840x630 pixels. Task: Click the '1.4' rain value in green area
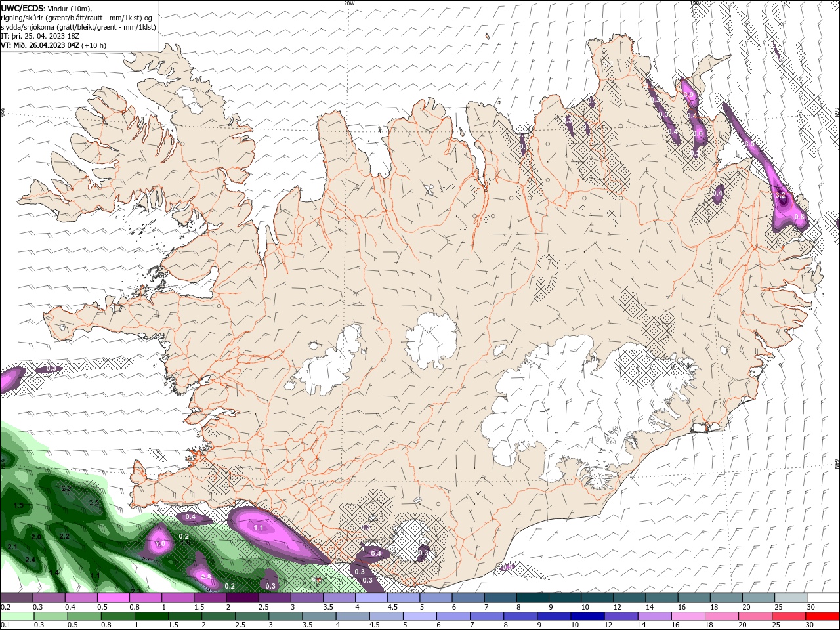[x=54, y=572]
